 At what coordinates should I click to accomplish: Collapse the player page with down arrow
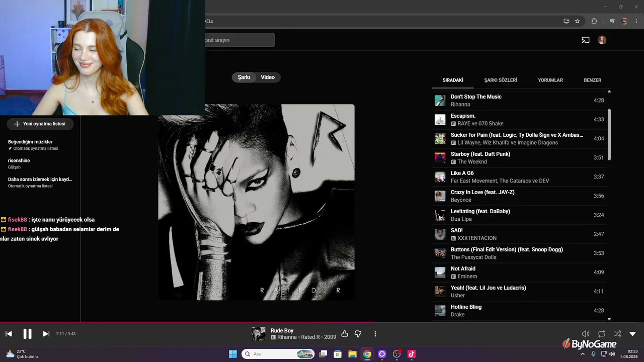point(633,334)
